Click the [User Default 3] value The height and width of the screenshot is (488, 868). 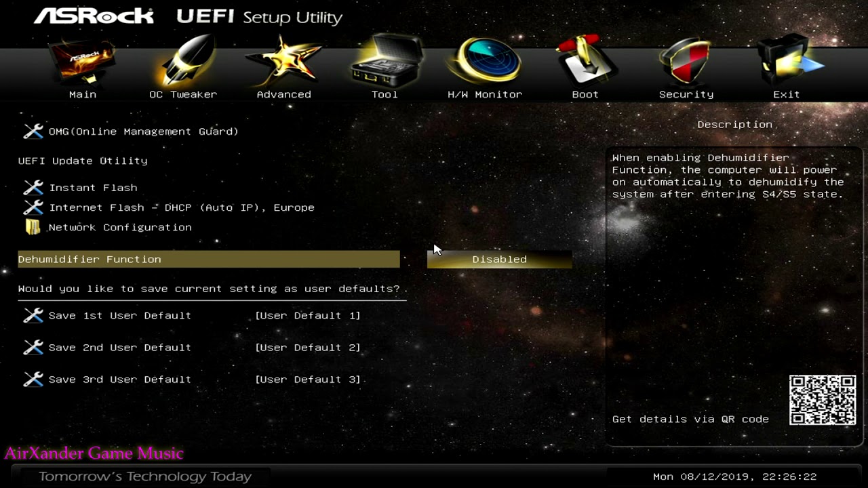point(308,379)
